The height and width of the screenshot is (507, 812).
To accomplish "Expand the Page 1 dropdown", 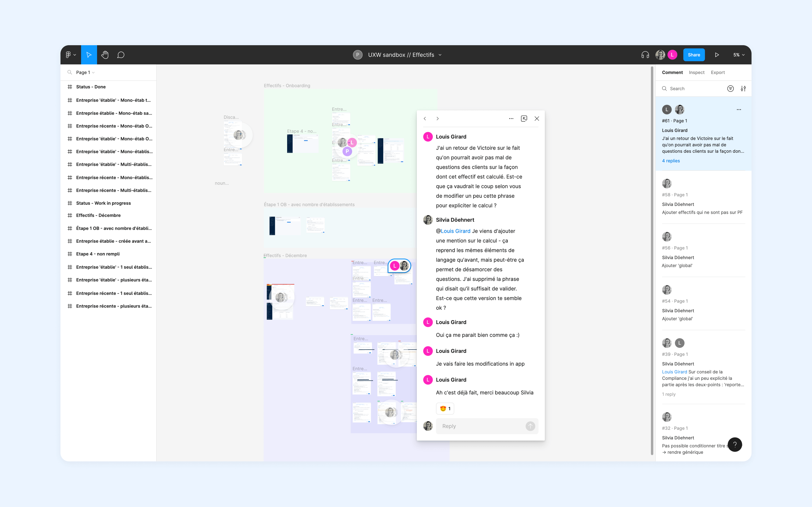I will [x=85, y=72].
